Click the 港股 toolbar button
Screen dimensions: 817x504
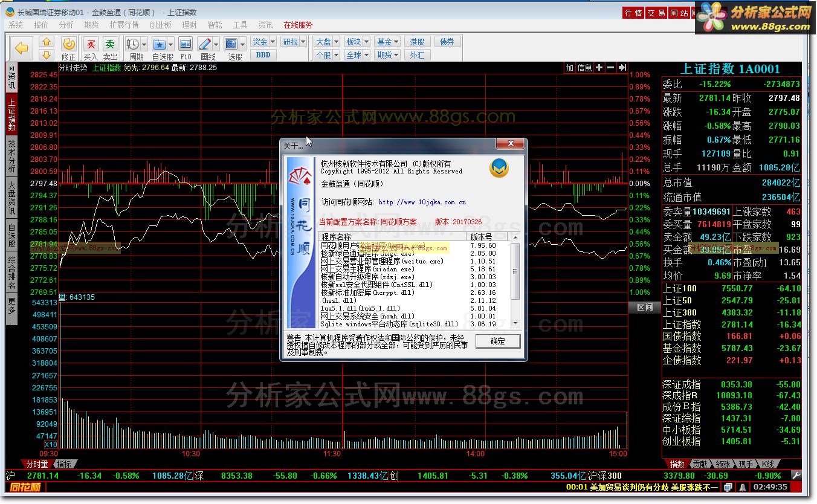pos(417,42)
